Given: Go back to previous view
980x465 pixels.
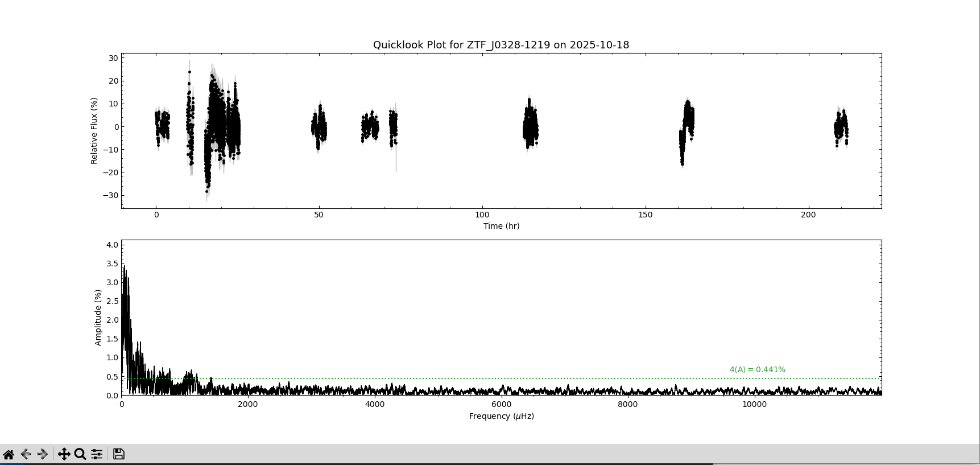Looking at the screenshot, I should coord(26,454).
